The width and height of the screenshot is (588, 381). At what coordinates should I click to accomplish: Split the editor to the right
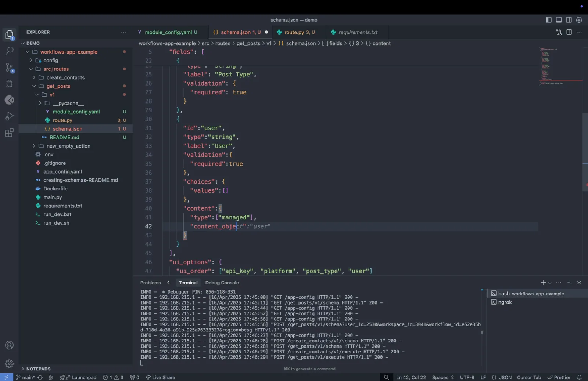pos(569,32)
